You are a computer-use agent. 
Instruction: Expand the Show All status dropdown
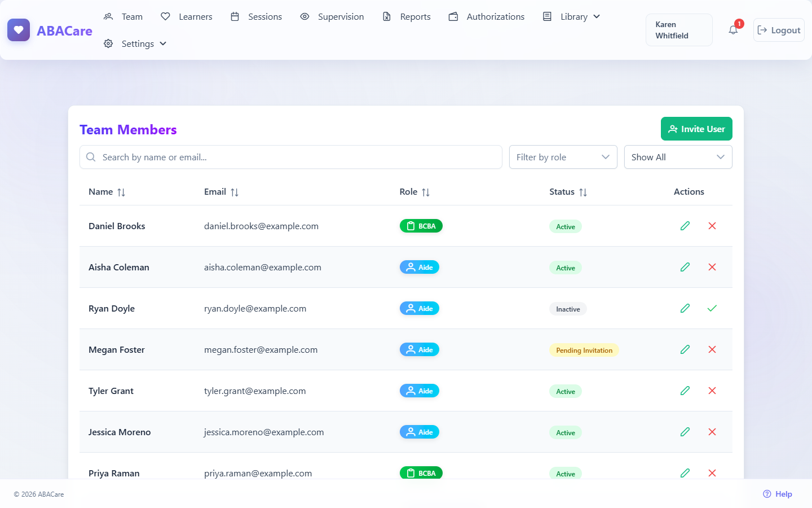point(678,157)
